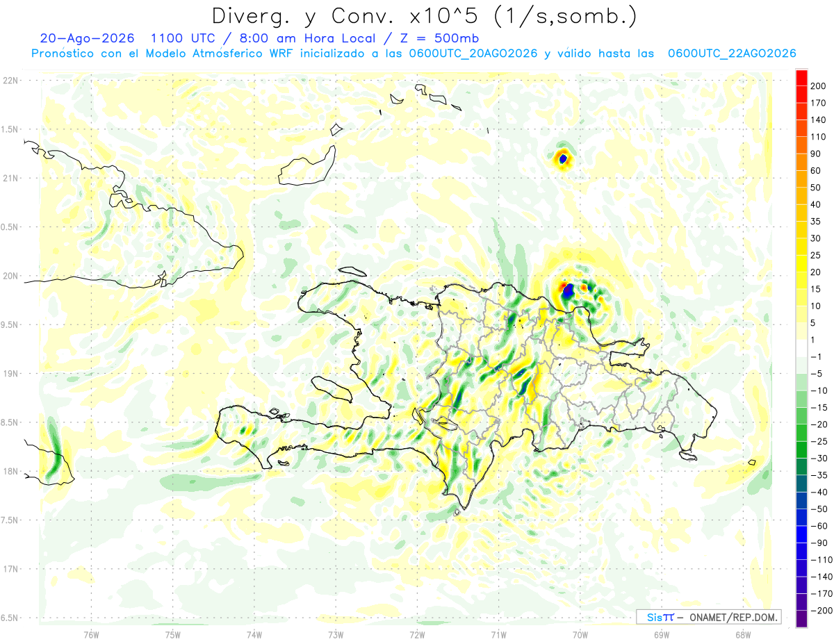Click the '20N' latitude label
834x644 pixels.
click(x=10, y=276)
